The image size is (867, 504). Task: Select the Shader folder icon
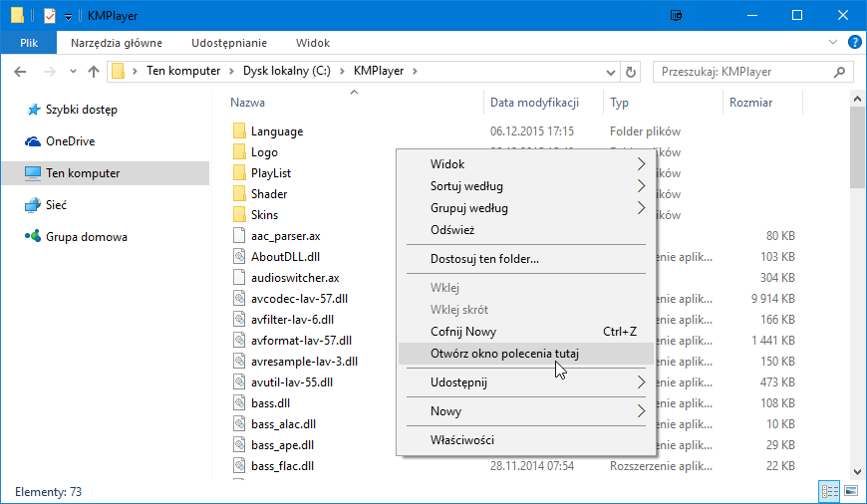239,194
